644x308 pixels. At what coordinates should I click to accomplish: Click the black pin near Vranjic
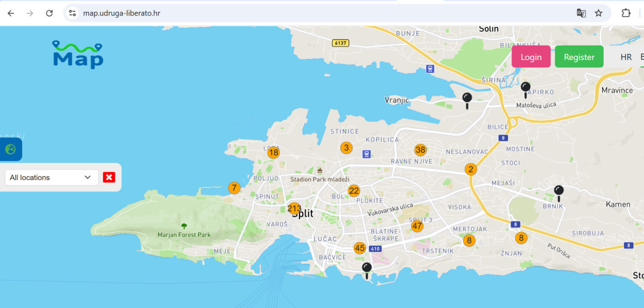tap(467, 98)
